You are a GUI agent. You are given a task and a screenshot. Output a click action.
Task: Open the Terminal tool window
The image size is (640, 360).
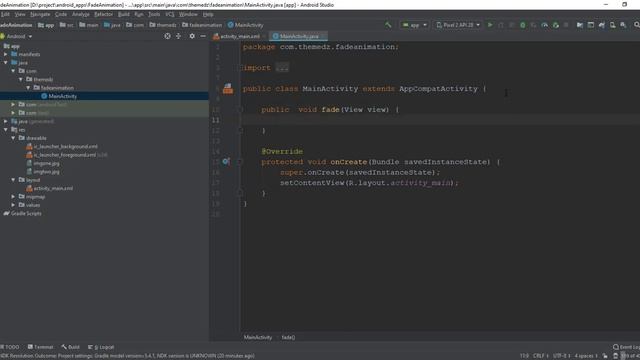[x=40, y=347]
